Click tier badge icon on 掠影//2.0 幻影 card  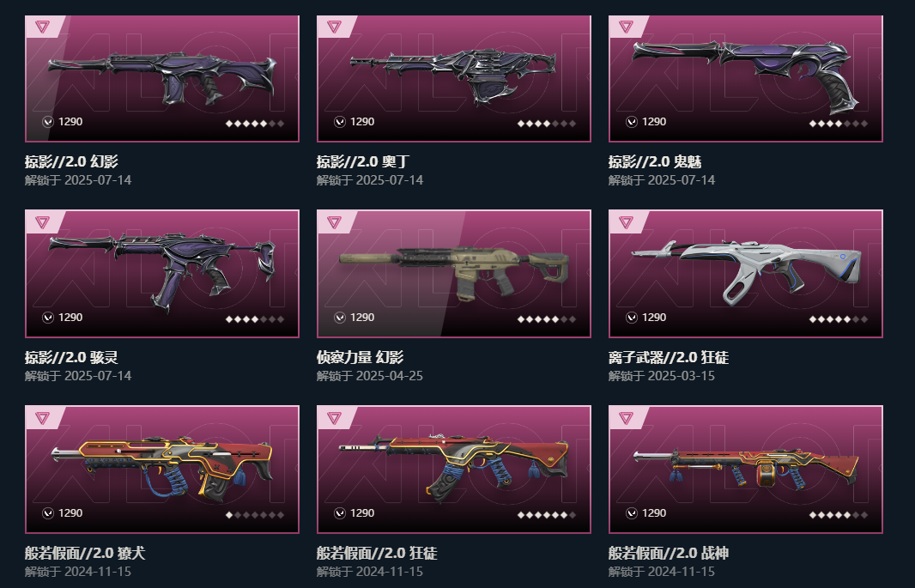click(x=42, y=27)
